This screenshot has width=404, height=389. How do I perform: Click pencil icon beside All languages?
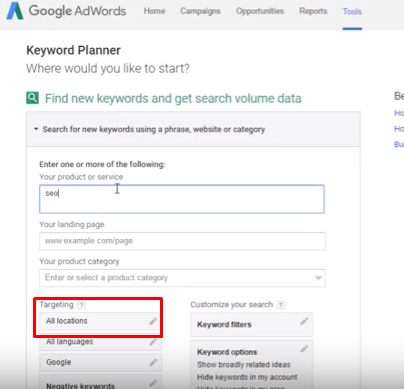pos(153,342)
